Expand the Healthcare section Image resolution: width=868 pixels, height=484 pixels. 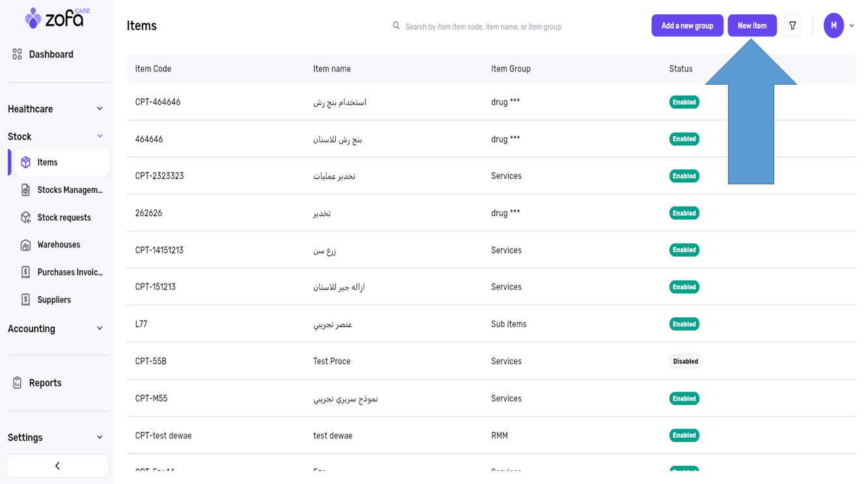click(100, 109)
